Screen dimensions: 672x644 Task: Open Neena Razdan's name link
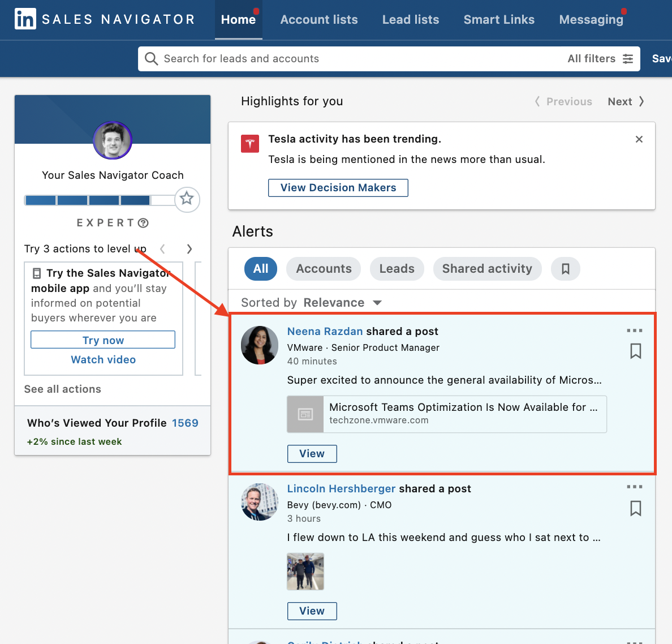pos(325,332)
